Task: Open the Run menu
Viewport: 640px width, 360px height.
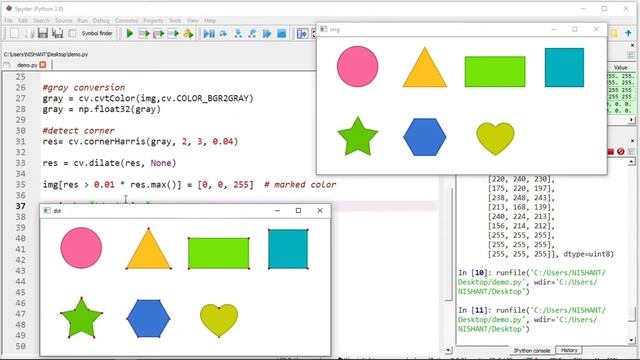Action: 82,20
